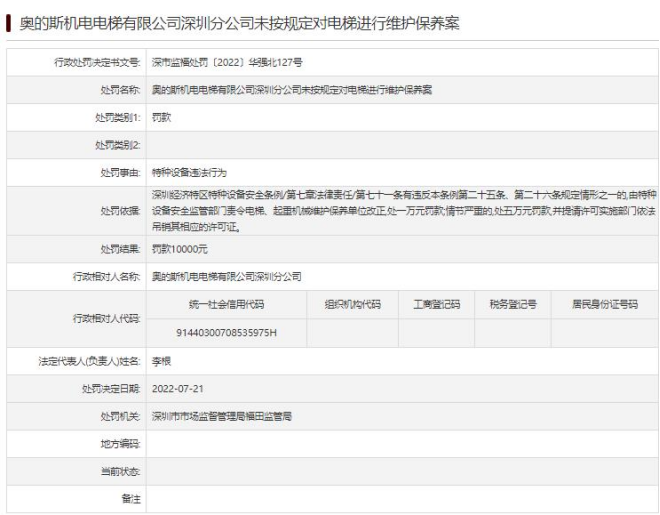The height and width of the screenshot is (515, 660).
Task: Click the 当前状态 label
Action: [120, 472]
